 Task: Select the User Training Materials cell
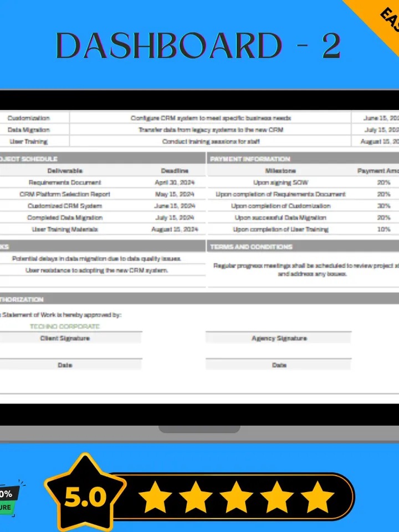(x=65, y=229)
